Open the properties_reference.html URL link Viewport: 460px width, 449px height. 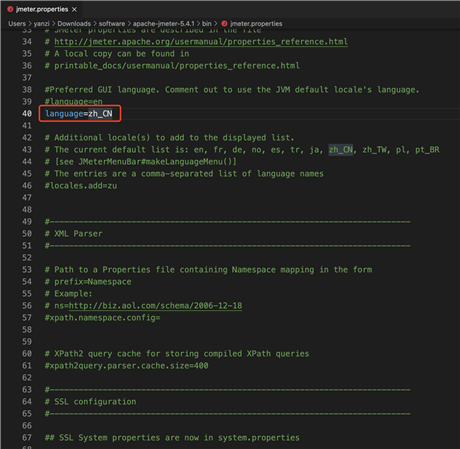[x=201, y=42]
